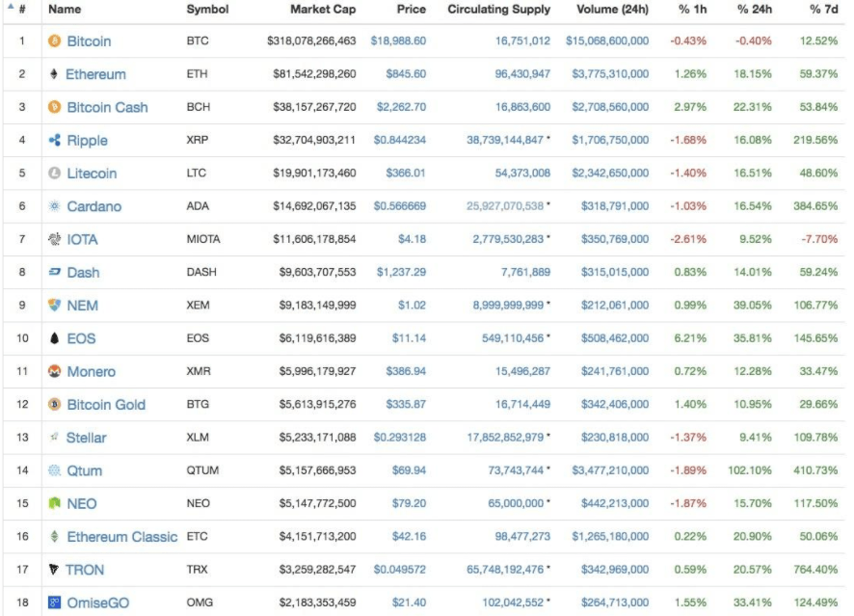
Task: Sort by the % 7d column header
Action: coord(824,10)
